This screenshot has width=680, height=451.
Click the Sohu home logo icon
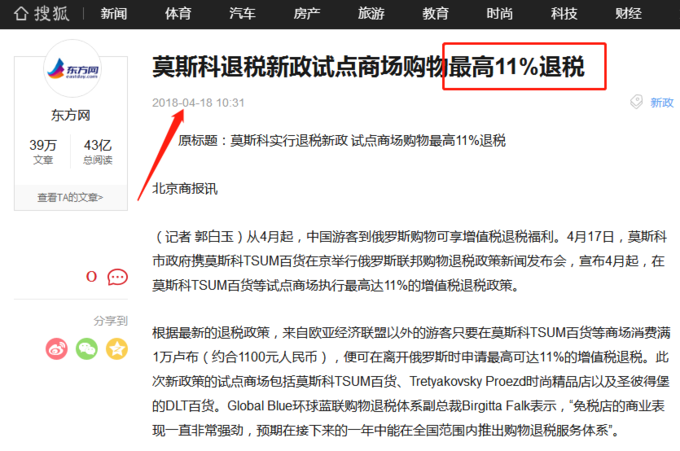pos(21,13)
